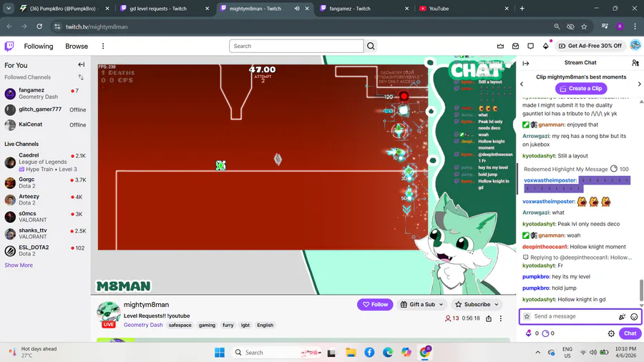This screenshot has width=644, height=362.
Task: Open a new browser tab
Action: 522,8
